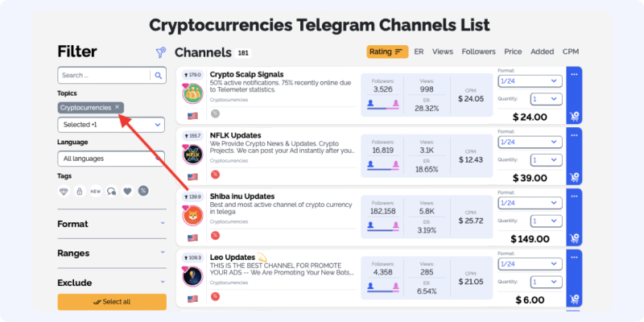Select the chat bubbles tag icon
644x322 pixels.
point(112,191)
